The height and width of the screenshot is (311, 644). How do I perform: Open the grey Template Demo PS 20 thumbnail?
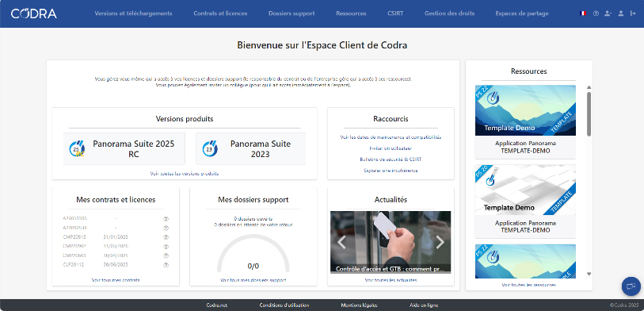tap(525, 190)
